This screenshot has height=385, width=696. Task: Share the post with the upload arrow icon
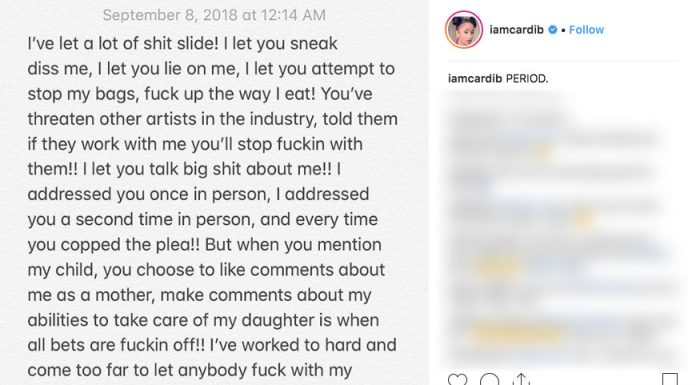(x=521, y=380)
